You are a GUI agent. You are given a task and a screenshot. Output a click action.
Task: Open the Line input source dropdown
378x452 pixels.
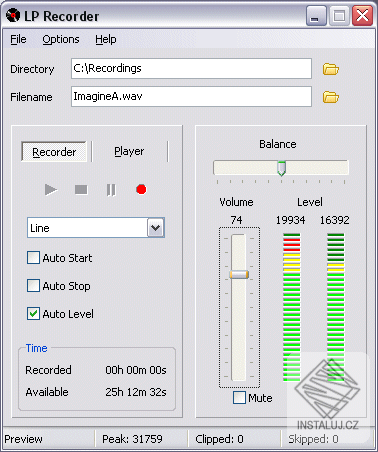[156, 228]
